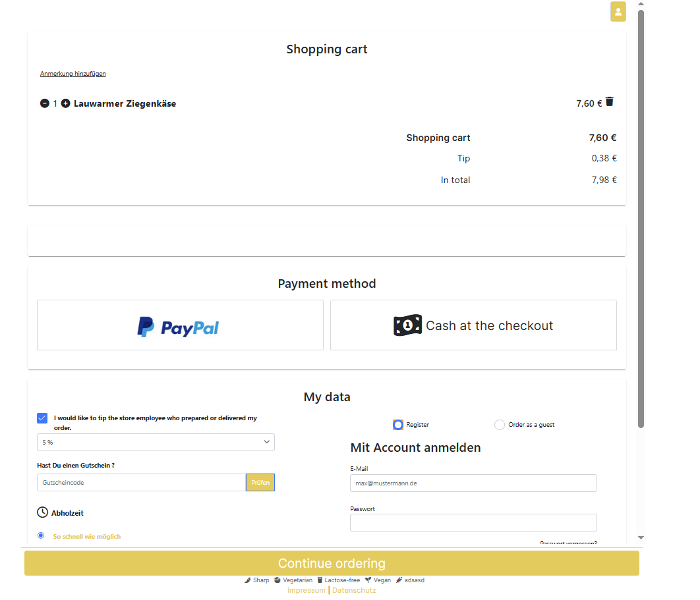
Task: Open the Datenschutz link
Action: pos(354,590)
